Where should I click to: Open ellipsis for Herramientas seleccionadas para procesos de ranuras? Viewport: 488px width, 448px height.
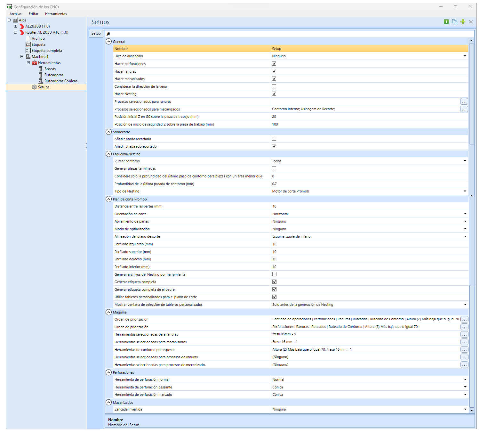click(464, 357)
